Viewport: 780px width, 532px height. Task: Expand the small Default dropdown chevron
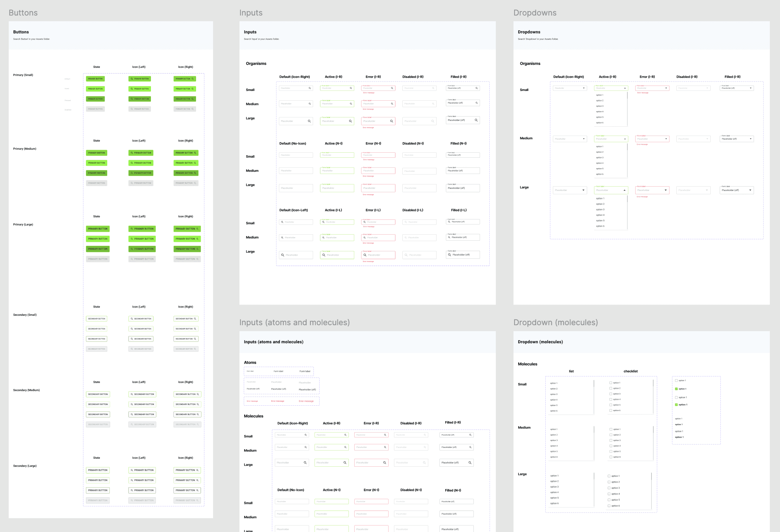pyautogui.click(x=584, y=88)
